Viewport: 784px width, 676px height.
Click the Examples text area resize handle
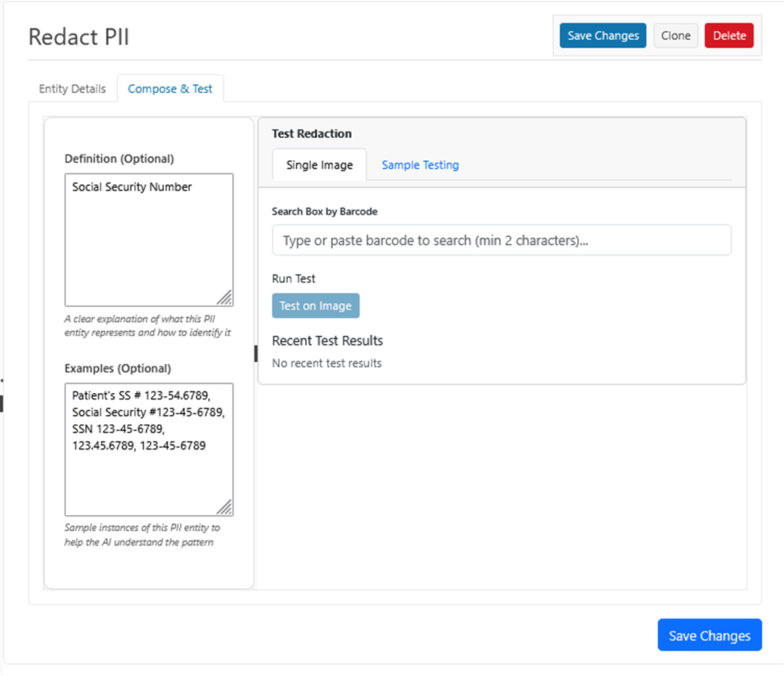click(x=226, y=508)
